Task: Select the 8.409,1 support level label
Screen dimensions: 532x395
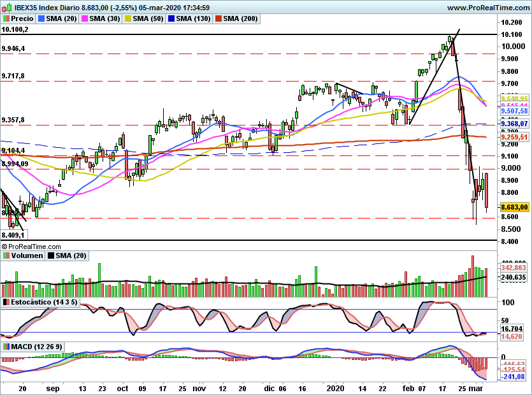Action: click(13, 234)
